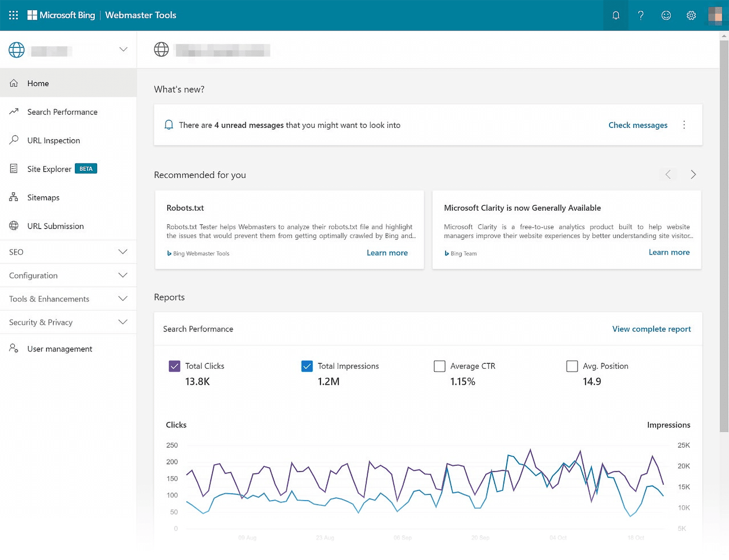Screen dimensions: 729x560
Task: Click the bell icon in unread messages card
Action: 169,125
